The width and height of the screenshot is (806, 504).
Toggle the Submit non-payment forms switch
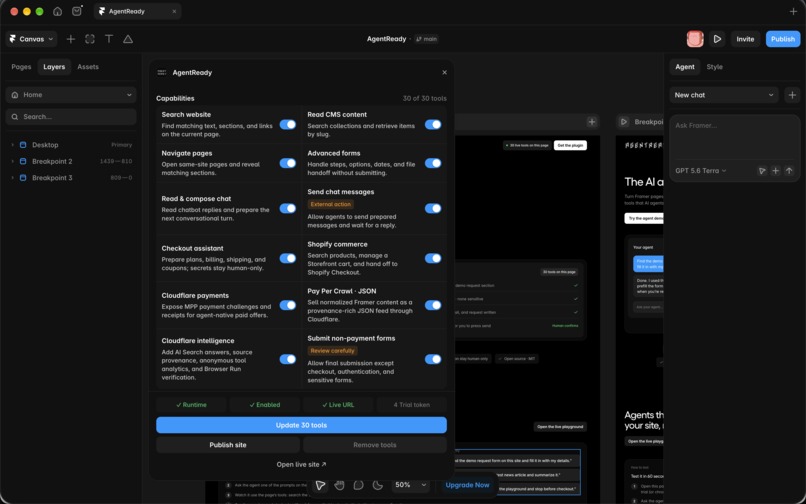pos(433,359)
